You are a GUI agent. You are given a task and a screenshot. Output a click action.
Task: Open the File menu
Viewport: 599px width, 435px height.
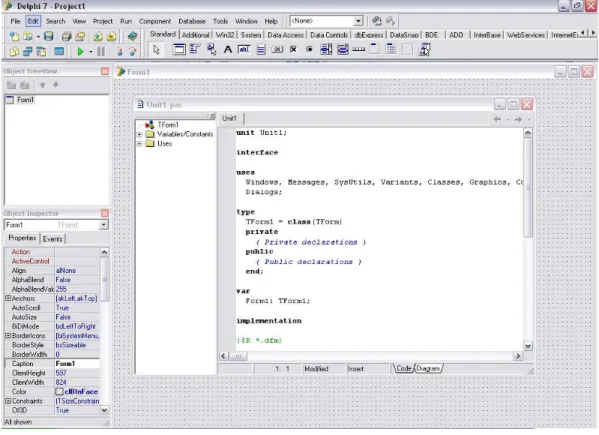tap(15, 21)
